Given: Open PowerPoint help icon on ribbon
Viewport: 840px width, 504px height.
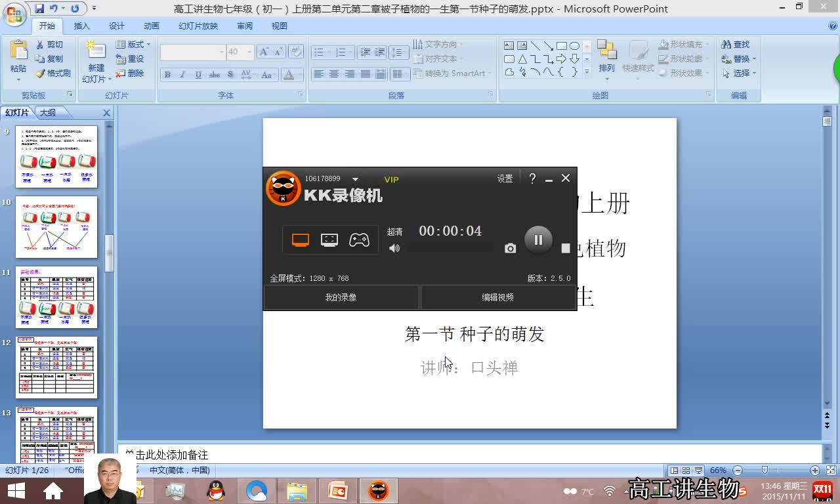Looking at the screenshot, I should coord(833,26).
